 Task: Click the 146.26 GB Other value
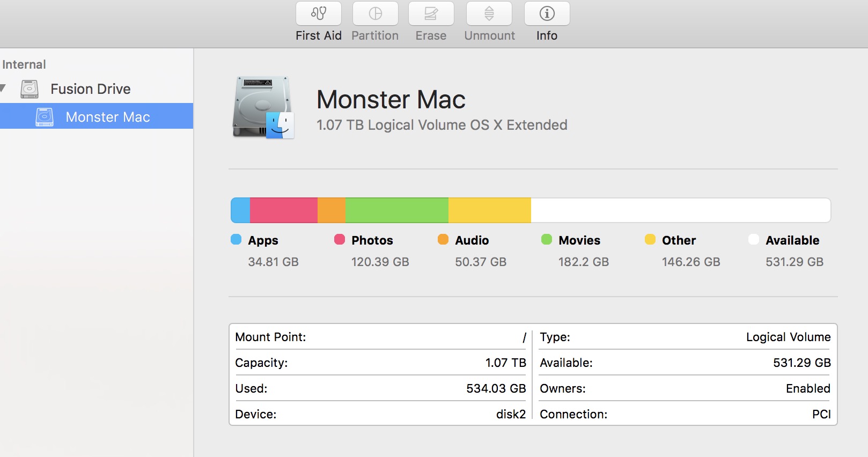(x=691, y=262)
